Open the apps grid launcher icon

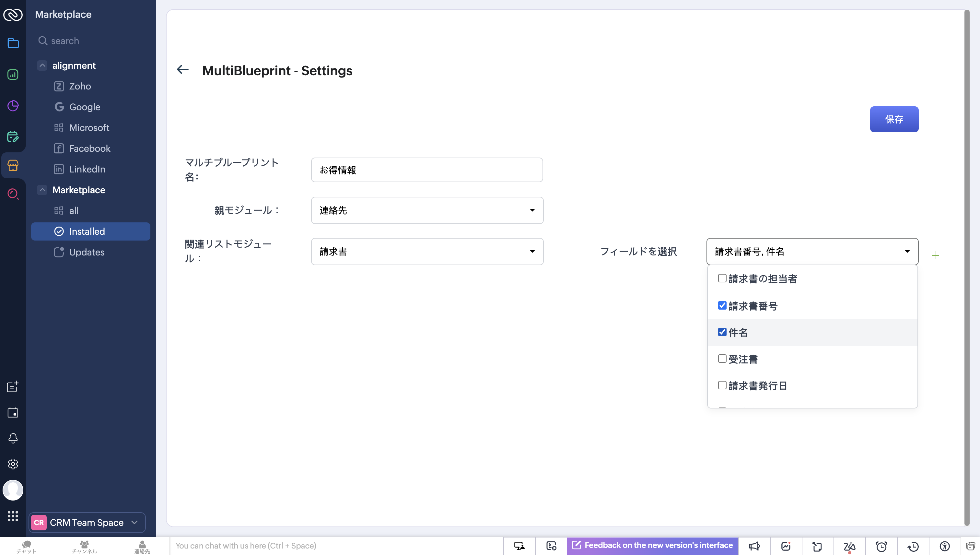pos(13,516)
